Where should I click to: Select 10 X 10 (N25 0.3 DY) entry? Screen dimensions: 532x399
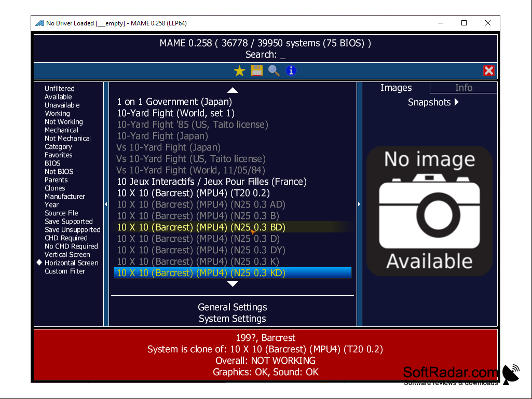pos(233,250)
